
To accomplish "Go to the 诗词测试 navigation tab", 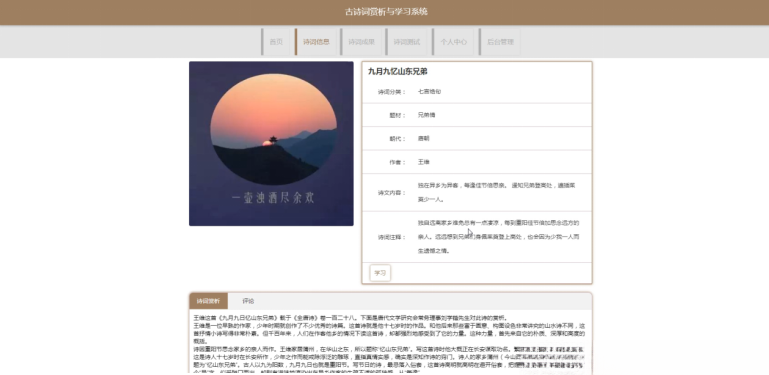I will [407, 42].
